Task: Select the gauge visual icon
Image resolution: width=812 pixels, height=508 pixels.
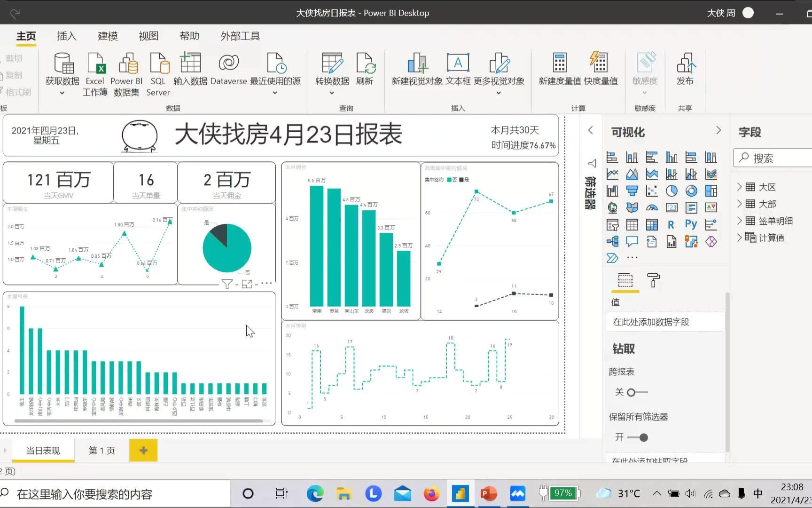Action: 652,207
